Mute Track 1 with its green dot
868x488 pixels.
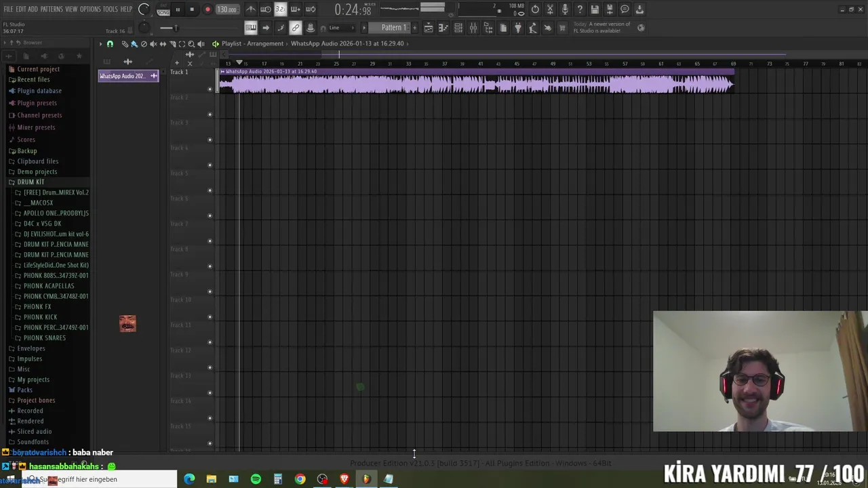pyautogui.click(x=210, y=89)
